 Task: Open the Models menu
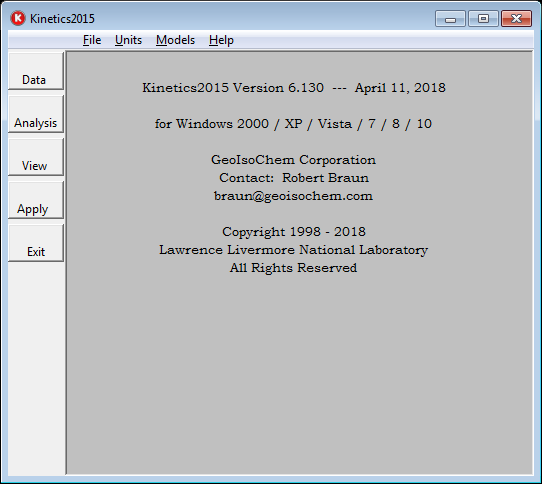coord(175,40)
